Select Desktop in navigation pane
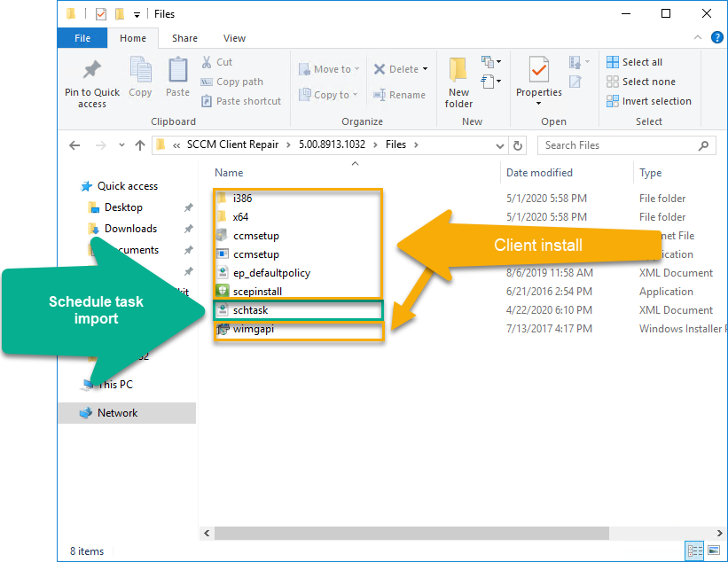Viewport: 728px width, 562px height. click(123, 207)
